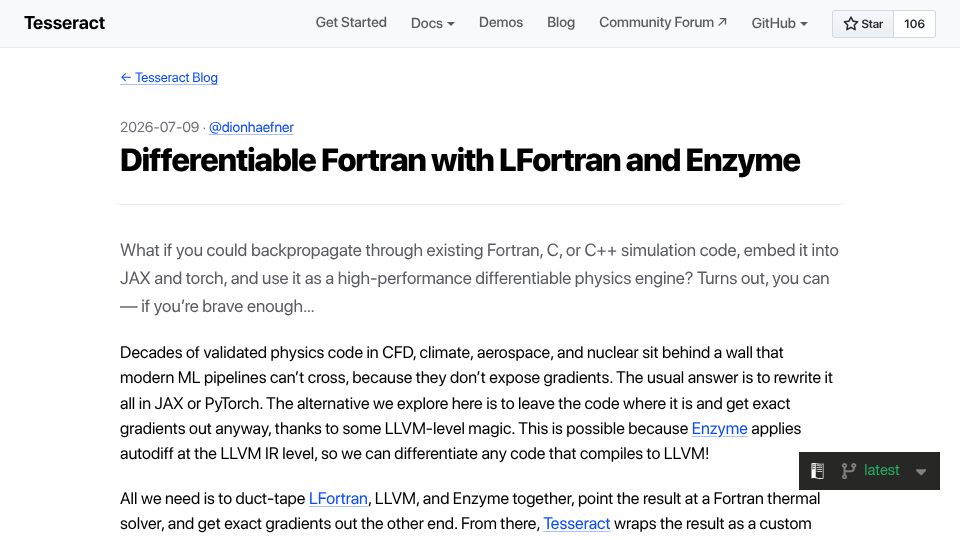View the 106 stargazers count
The height and width of the screenshot is (540, 960).
click(x=914, y=24)
